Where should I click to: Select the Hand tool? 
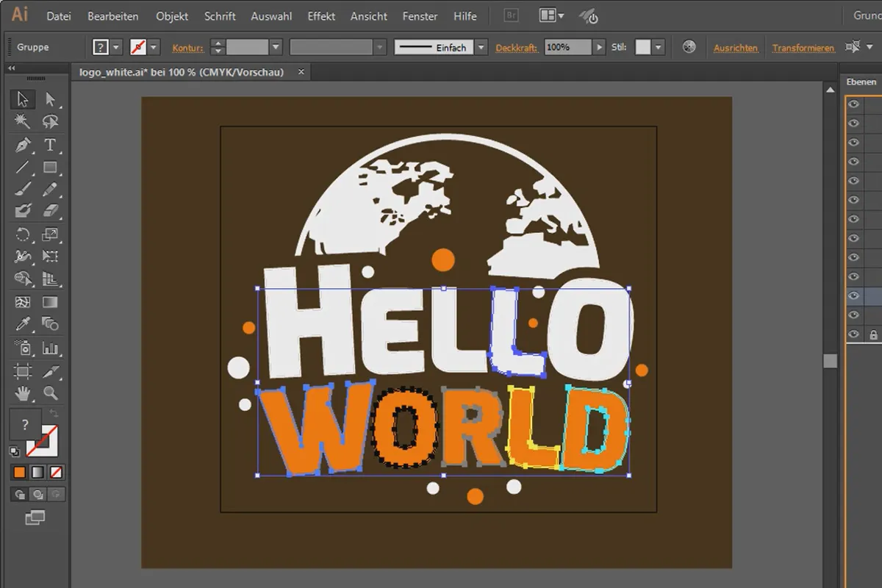tap(23, 393)
